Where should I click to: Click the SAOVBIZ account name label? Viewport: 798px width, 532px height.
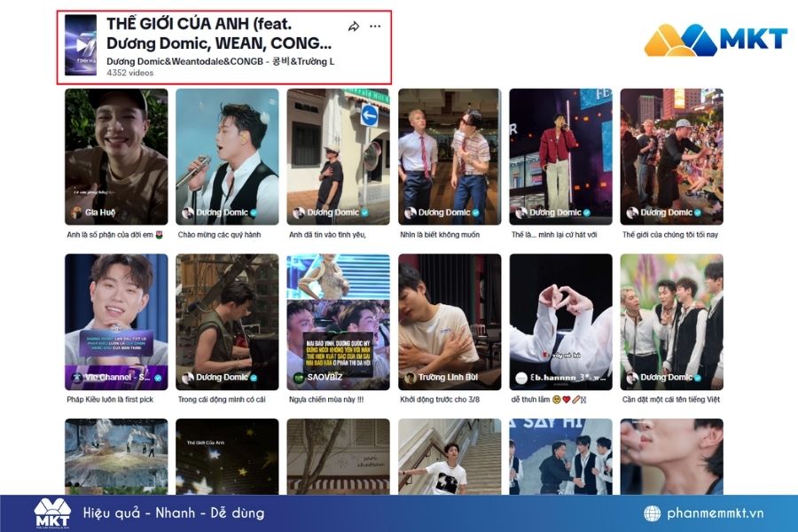click(325, 377)
